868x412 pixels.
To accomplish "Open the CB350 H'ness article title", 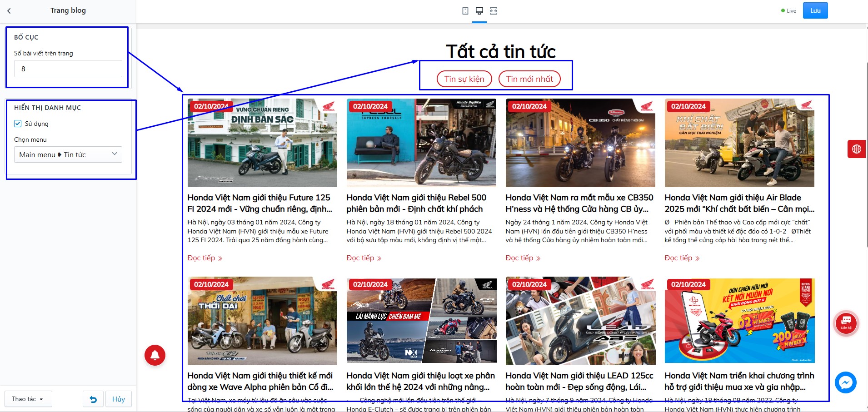I will coord(579,203).
